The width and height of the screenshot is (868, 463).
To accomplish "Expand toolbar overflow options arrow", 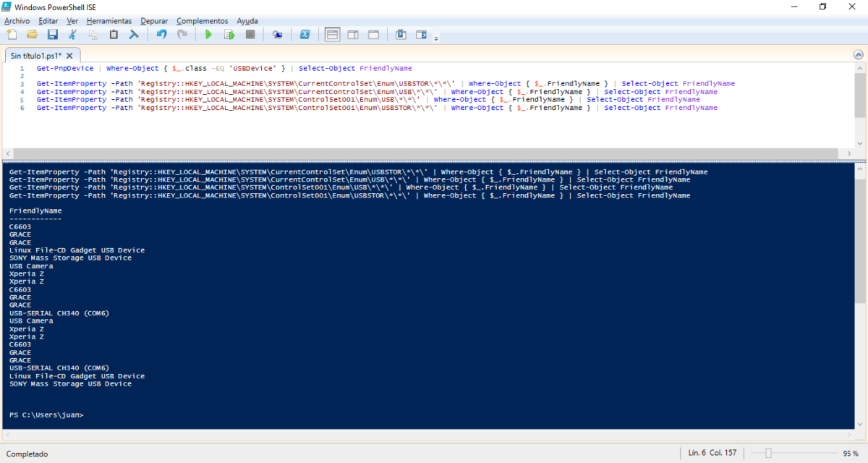I will 436,37.
